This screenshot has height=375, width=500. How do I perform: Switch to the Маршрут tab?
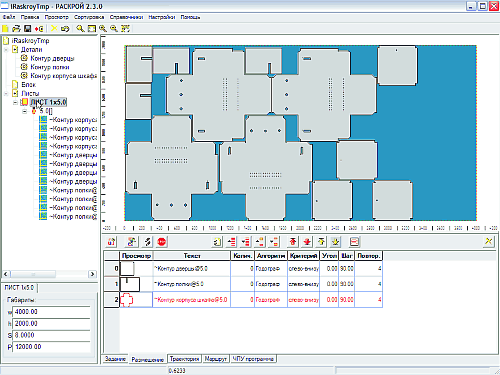(x=215, y=359)
